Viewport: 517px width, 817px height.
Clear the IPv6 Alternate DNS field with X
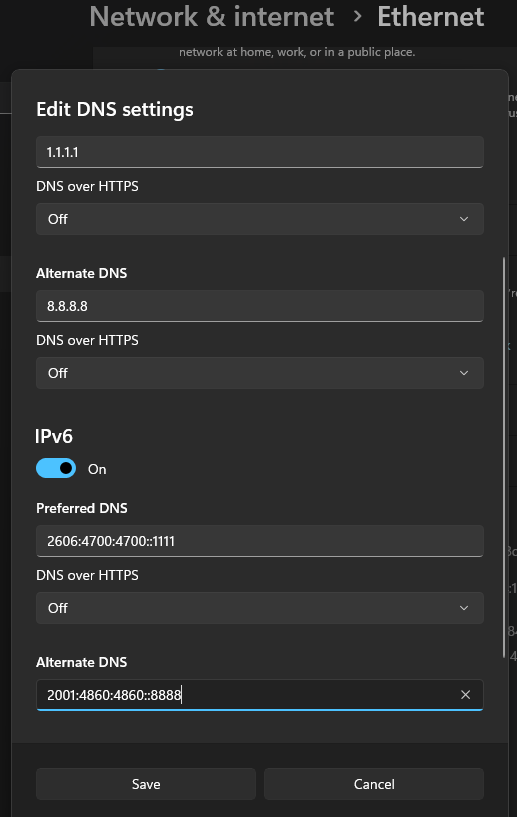(x=465, y=695)
